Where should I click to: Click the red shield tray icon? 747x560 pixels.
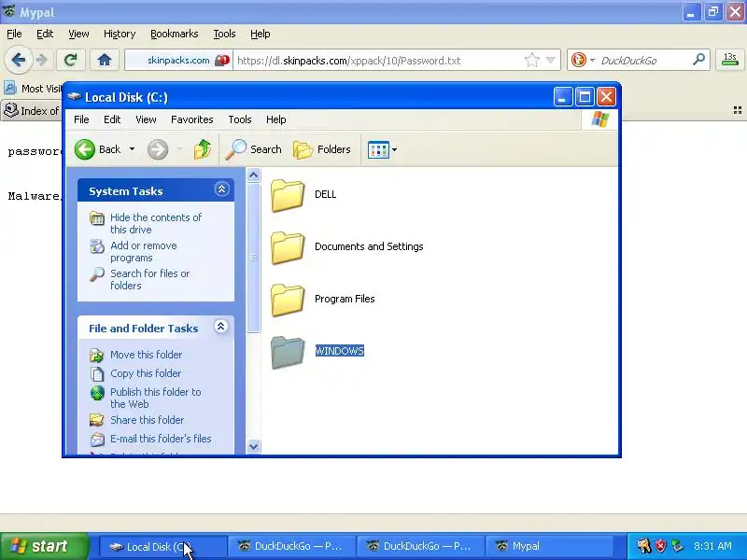pyautogui.click(x=660, y=546)
